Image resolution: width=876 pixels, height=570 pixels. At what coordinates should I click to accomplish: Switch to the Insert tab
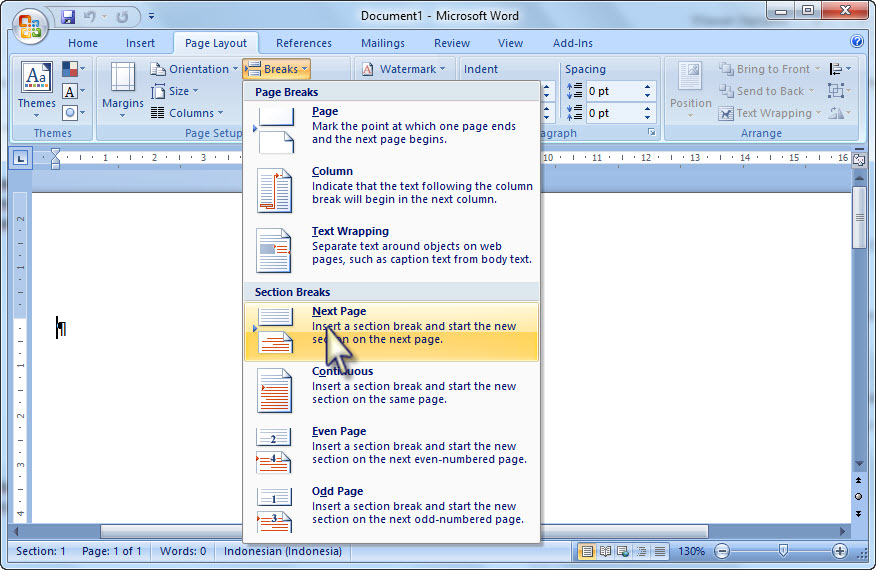[x=140, y=43]
